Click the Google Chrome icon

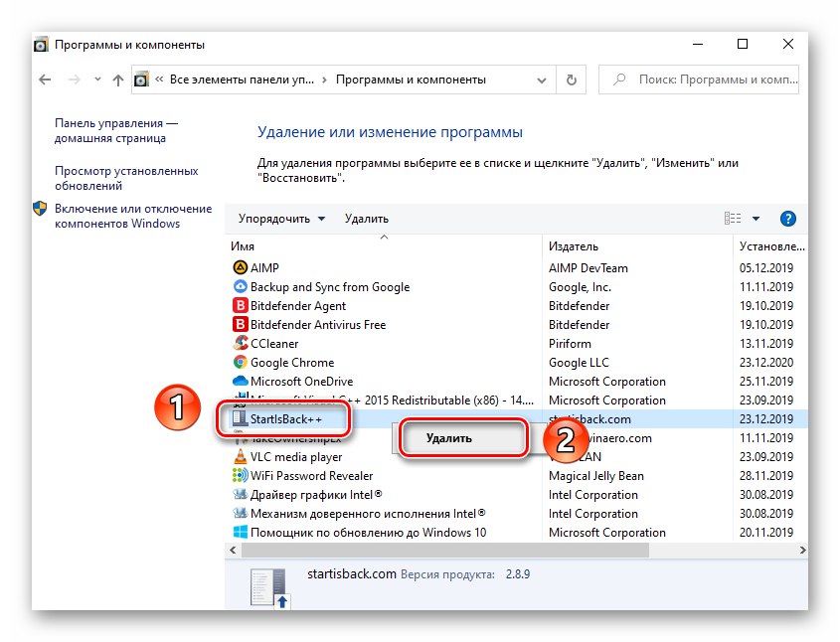point(240,363)
